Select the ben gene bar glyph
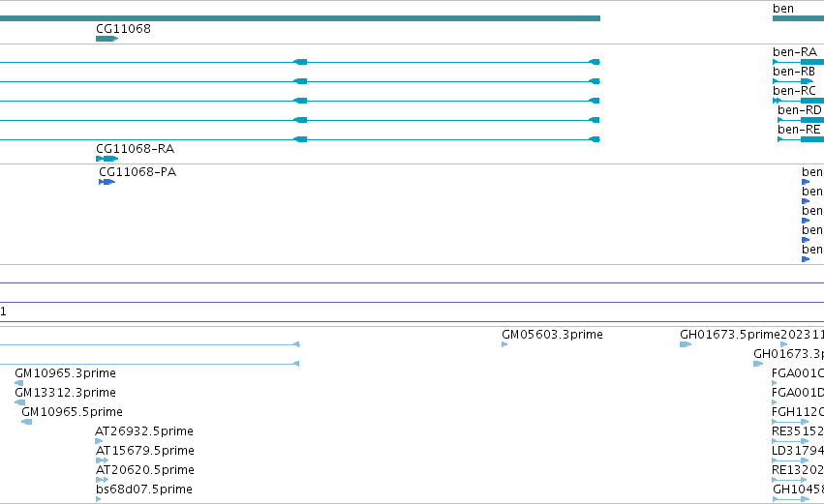 click(x=798, y=18)
